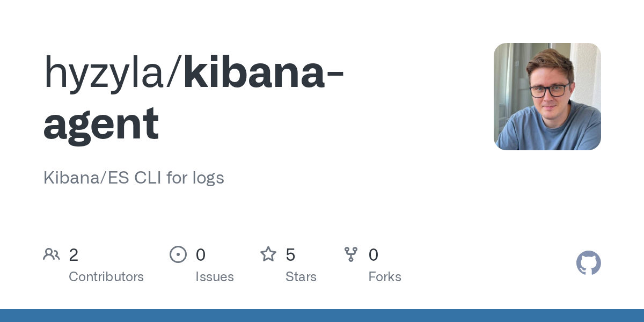Screen dimensions: 644x322
Task: Click the 'Kibana/ES CLI for logs' description
Action: pyautogui.click(x=134, y=178)
